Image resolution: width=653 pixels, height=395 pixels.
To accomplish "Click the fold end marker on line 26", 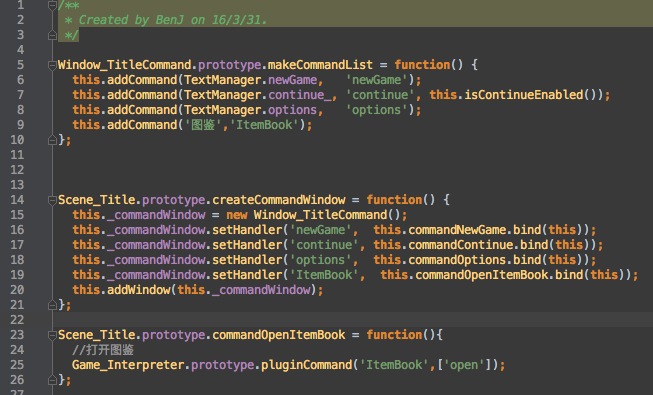I will pyautogui.click(x=52, y=380).
